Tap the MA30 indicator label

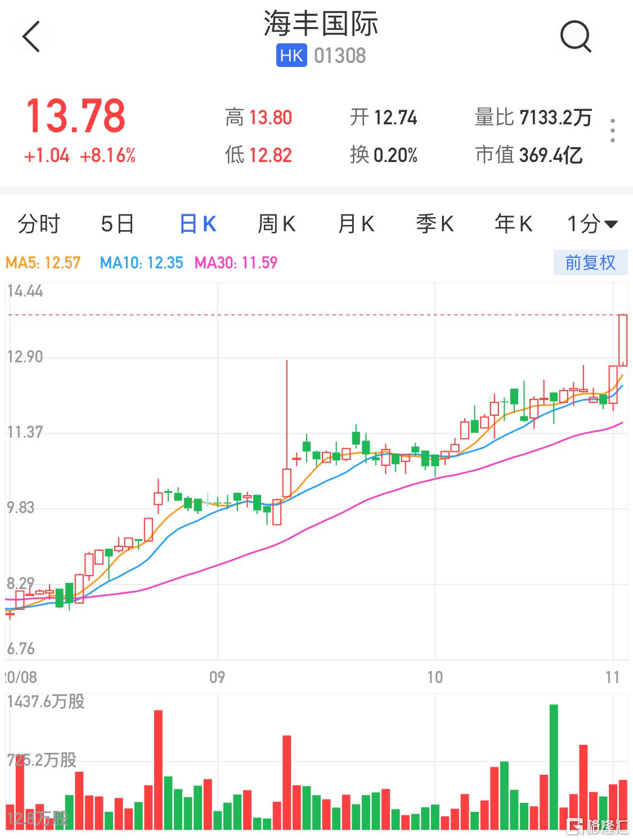[236, 263]
